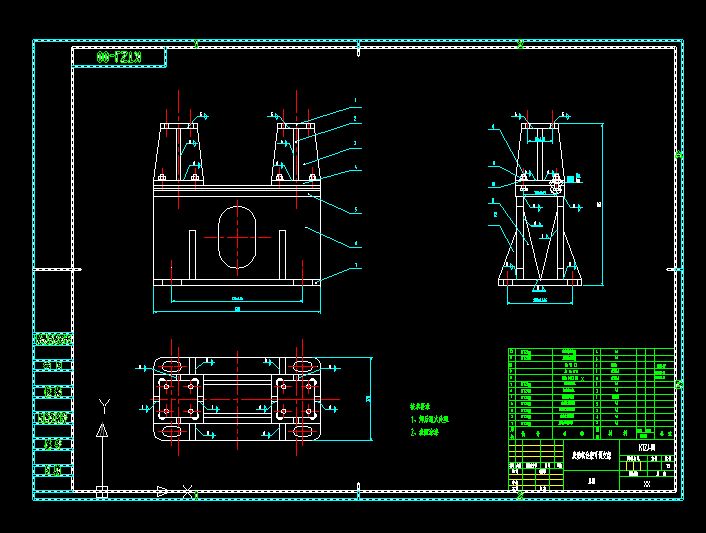Select the Y axis label of UCS icon
The image size is (706, 533).
pos(104,406)
